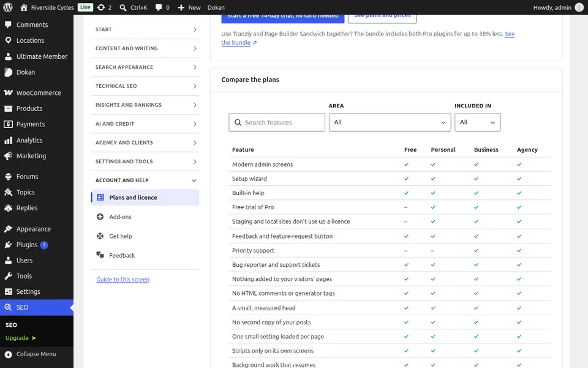Open the Area filter dropdown
Screen dimensions: 588x368
coord(390,122)
